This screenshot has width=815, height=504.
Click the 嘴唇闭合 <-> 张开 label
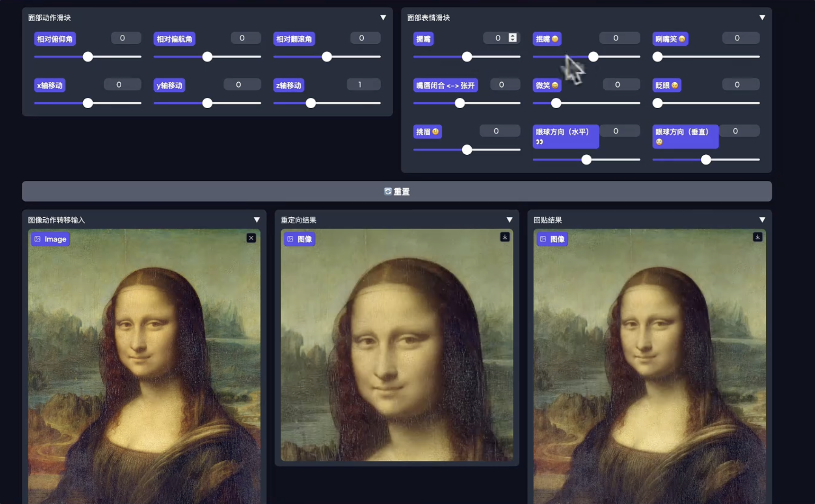445,85
